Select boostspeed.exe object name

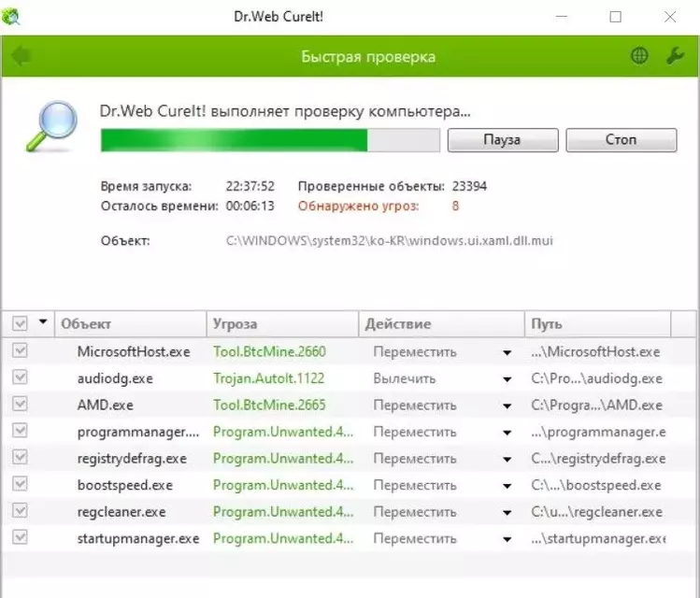coord(124,485)
